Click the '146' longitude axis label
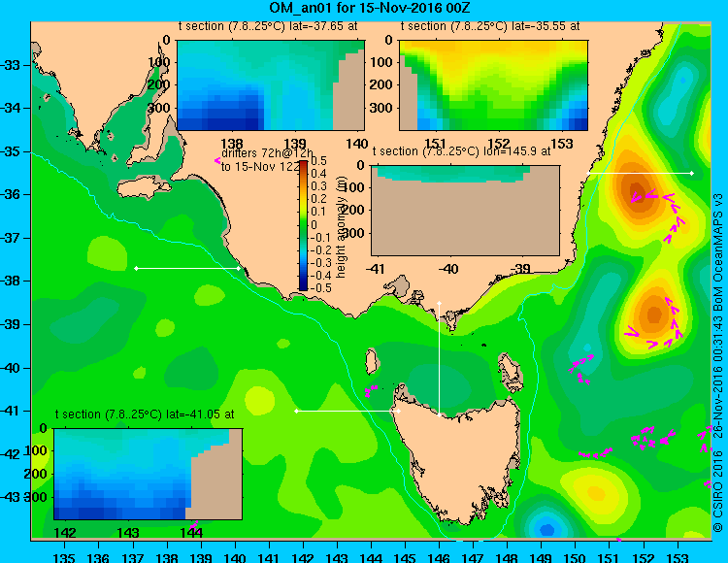 439,557
